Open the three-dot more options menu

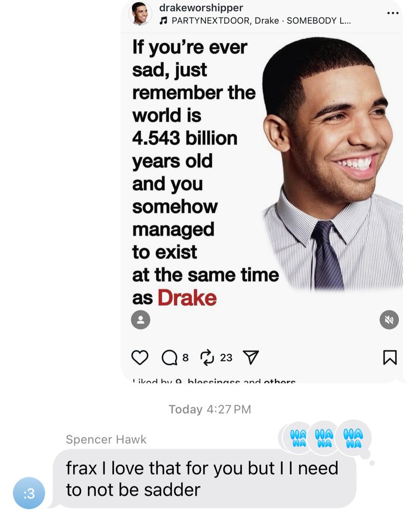[392, 13]
